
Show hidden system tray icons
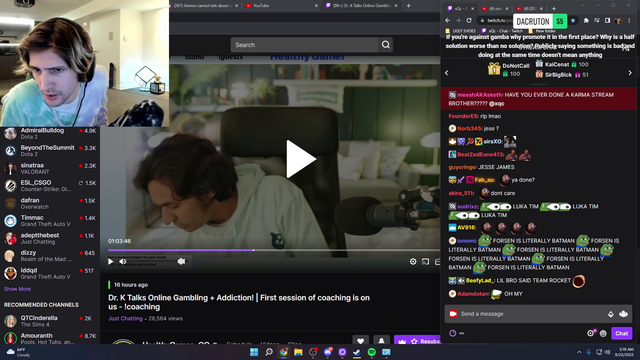tap(579, 352)
